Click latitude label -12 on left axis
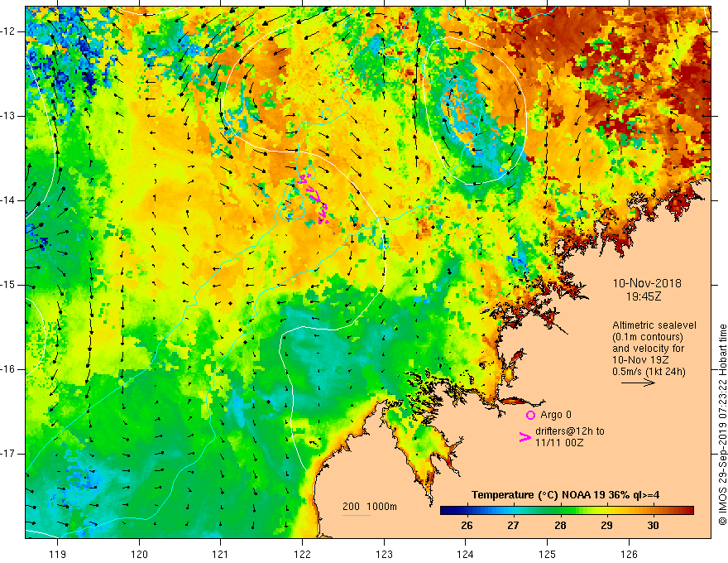 (x=9, y=31)
